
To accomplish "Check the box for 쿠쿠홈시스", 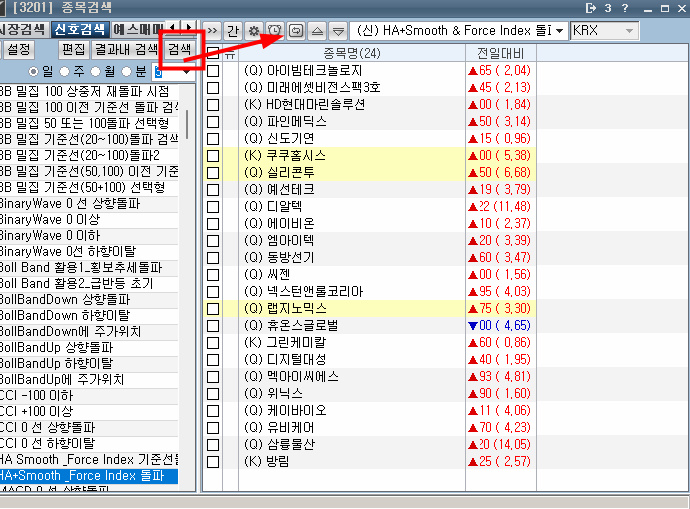I will coord(213,156).
